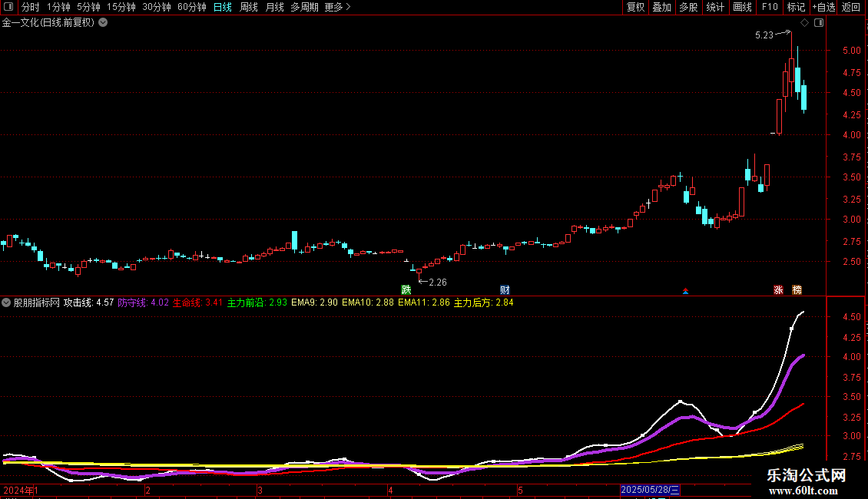Select the 5分钟 period
The image size is (868, 499).
[88, 7]
